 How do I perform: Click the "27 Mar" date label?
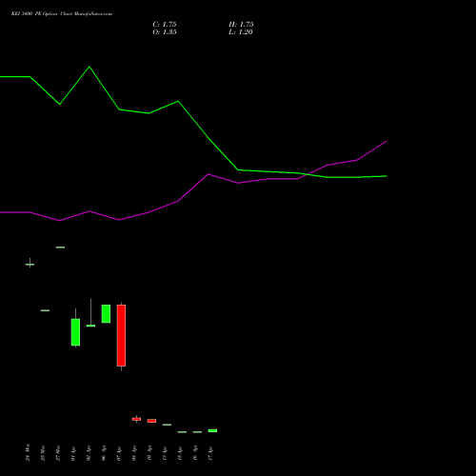point(58,453)
